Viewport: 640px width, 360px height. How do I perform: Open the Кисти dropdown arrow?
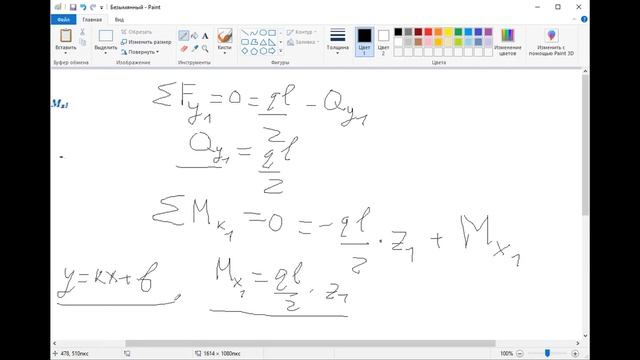point(224,53)
